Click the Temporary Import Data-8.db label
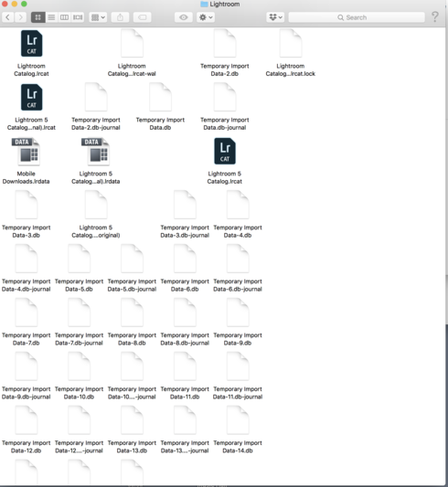 (x=132, y=339)
